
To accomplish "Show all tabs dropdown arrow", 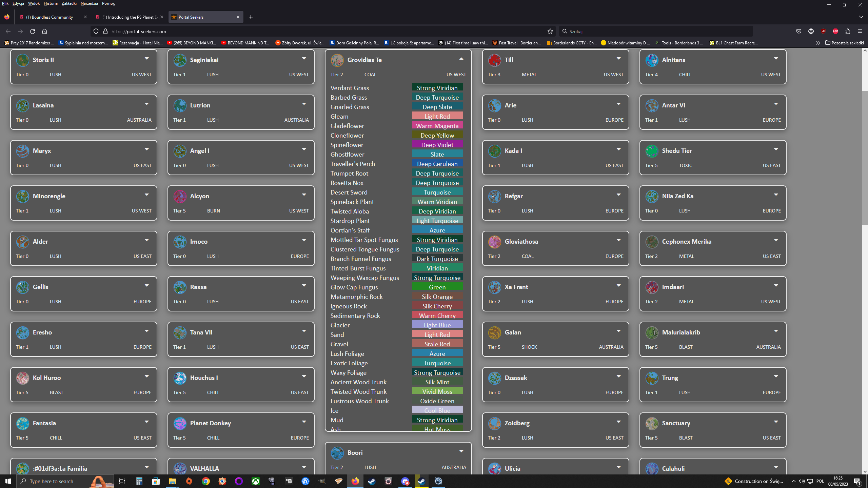I will pos(861,17).
